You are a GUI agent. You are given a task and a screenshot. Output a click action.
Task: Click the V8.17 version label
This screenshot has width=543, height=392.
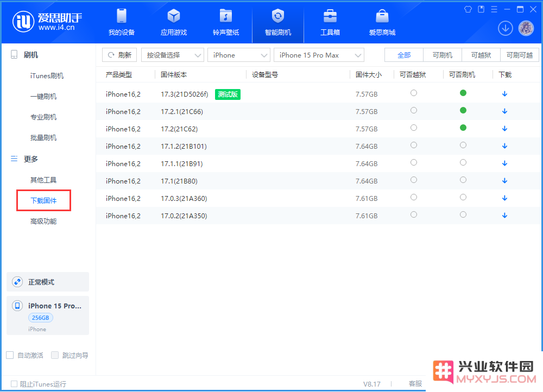(x=371, y=384)
